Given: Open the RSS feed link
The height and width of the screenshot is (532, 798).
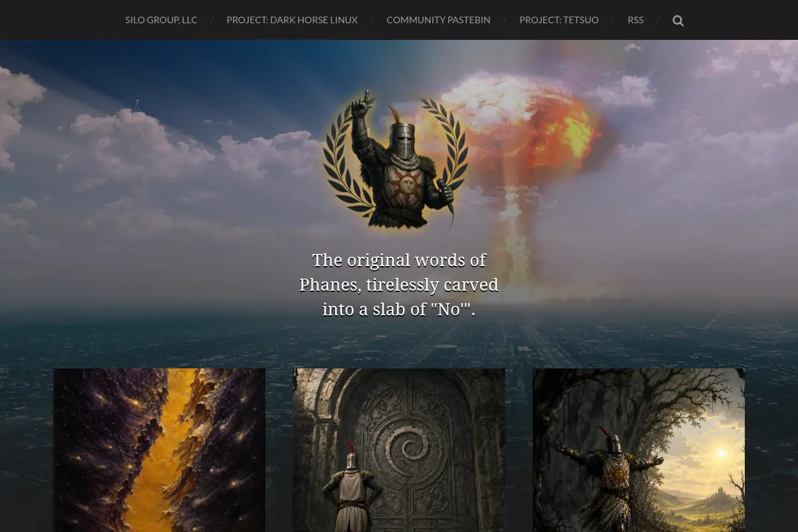Looking at the screenshot, I should (x=636, y=20).
